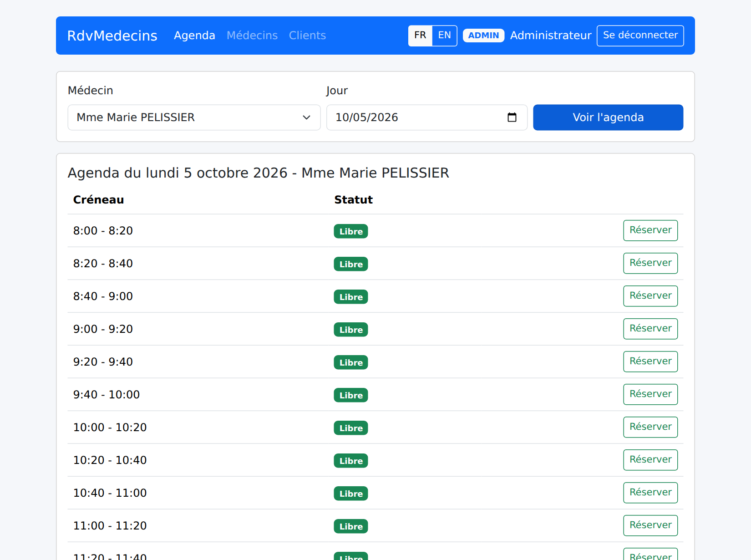This screenshot has height=560, width=751.
Task: Click the Se déconnecter button
Action: pos(640,36)
